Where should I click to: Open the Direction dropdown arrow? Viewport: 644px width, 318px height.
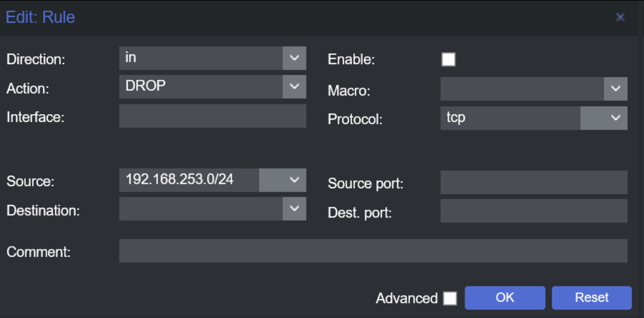pos(294,58)
